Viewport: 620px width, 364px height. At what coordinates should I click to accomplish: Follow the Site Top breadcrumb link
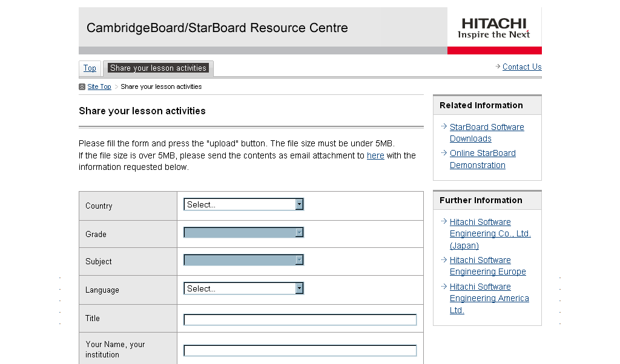(99, 86)
